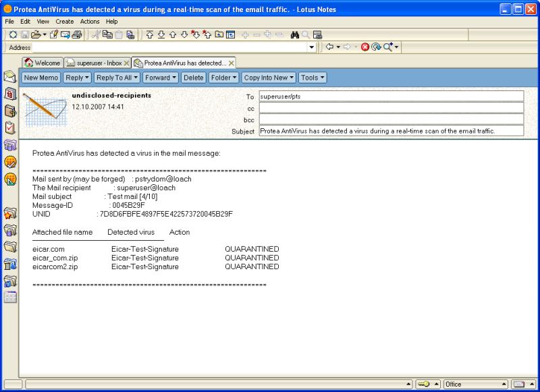
Task: Click the Message-ID value 0045B29F
Action: (x=128, y=205)
